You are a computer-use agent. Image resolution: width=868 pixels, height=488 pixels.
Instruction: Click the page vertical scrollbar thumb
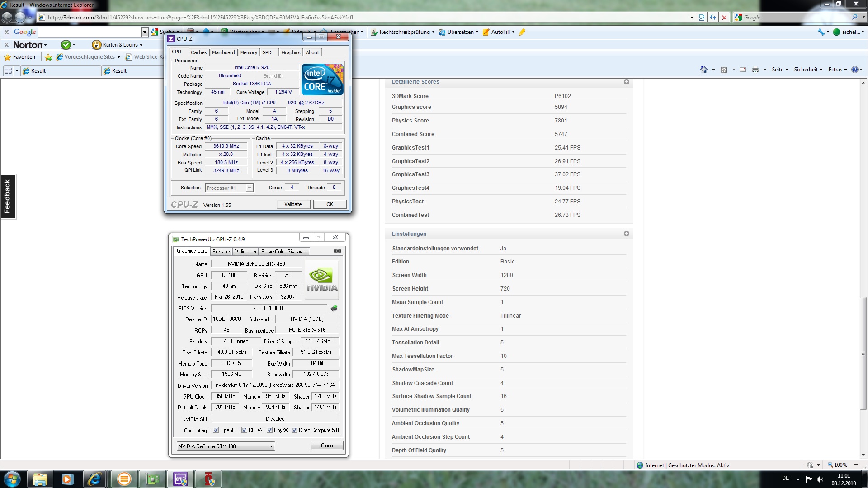(x=863, y=353)
